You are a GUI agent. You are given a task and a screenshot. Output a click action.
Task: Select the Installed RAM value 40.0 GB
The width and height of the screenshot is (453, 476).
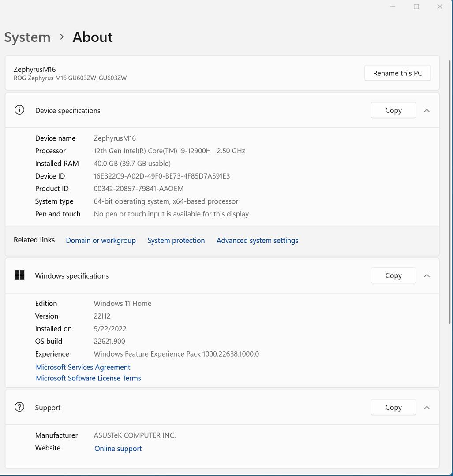click(106, 164)
